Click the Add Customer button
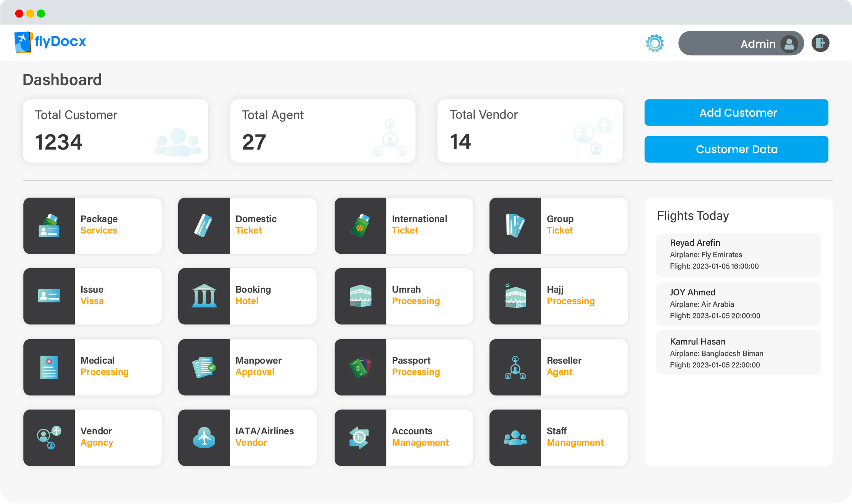The image size is (852, 504). [x=736, y=113]
